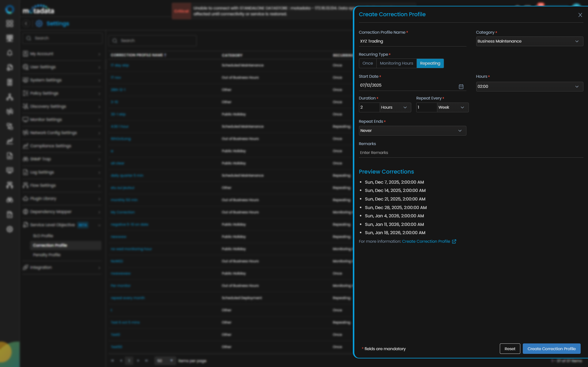Click the Reset button
Viewport: 588px width, 367px height.
pos(510,349)
